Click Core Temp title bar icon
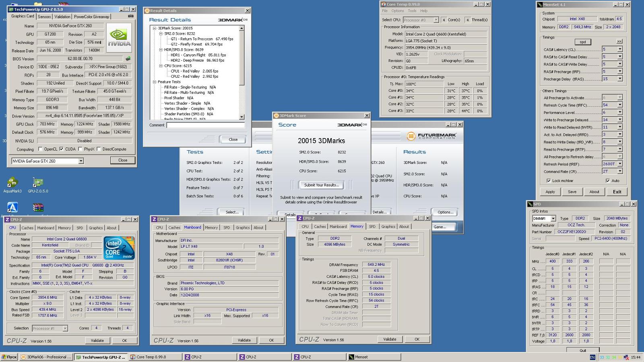This screenshot has height=362, width=644. coord(384,4)
